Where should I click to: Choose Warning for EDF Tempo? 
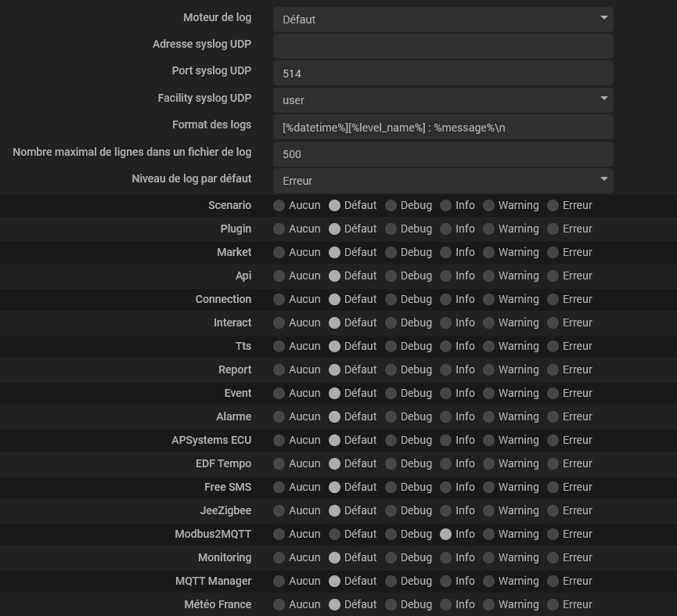[x=488, y=463]
